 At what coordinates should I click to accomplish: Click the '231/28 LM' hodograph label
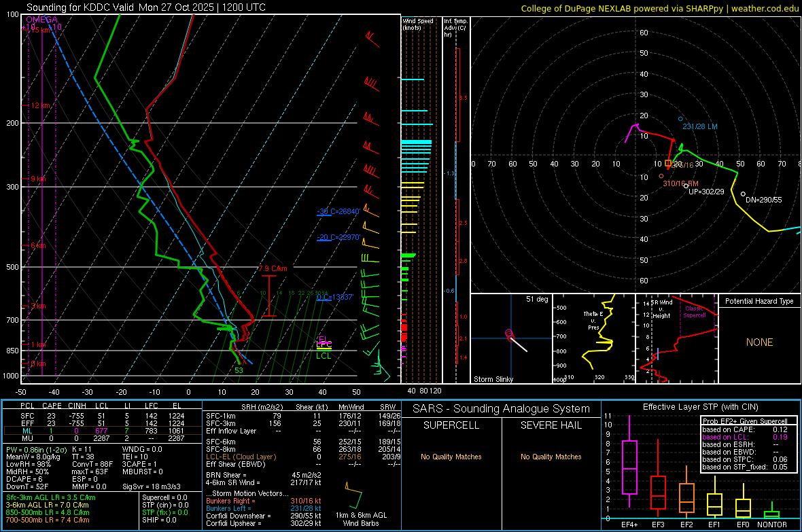click(699, 126)
